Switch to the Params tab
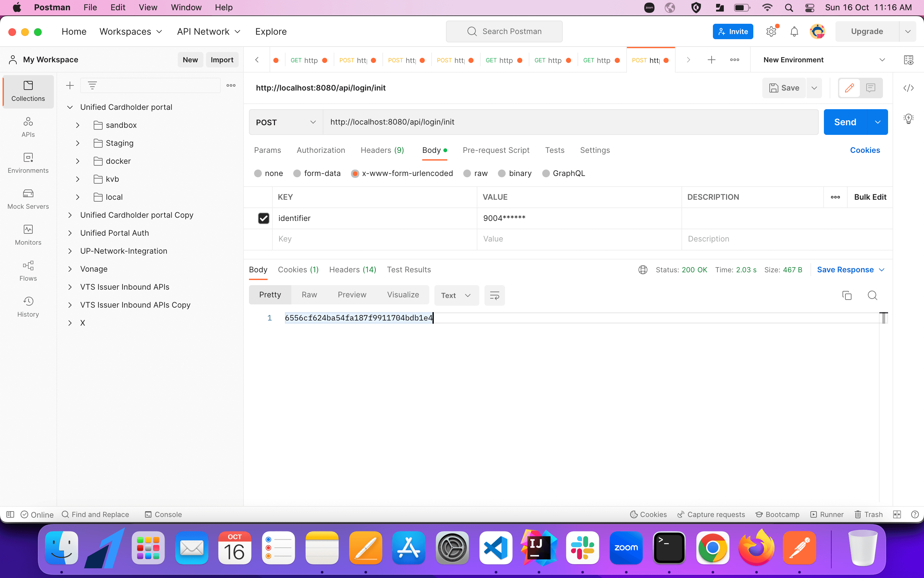The height and width of the screenshot is (578, 924). click(267, 150)
